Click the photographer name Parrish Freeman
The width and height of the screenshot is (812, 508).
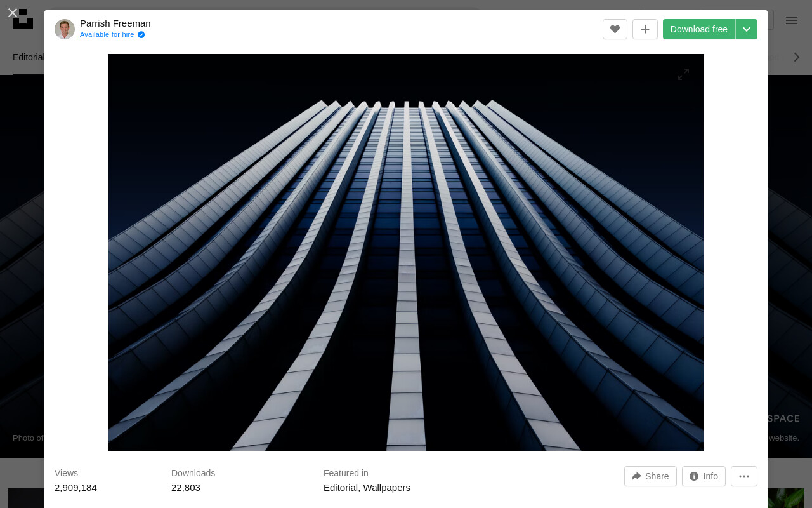115,23
